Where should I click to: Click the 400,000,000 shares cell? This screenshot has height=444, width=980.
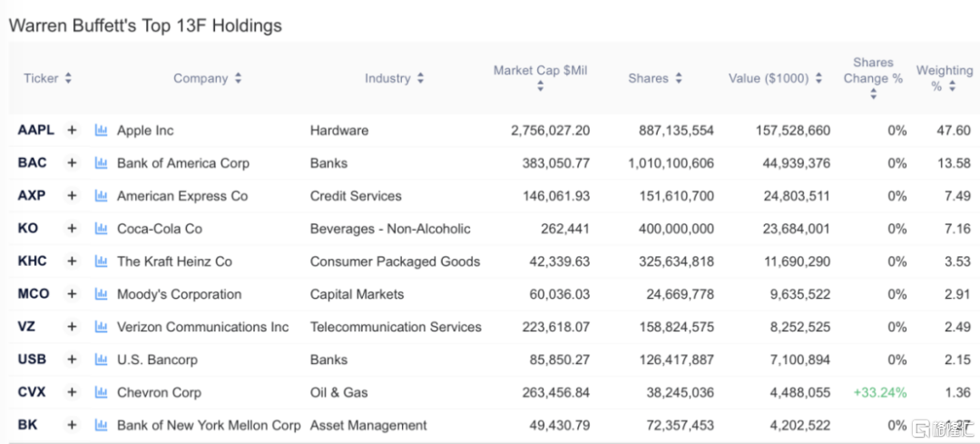point(676,229)
